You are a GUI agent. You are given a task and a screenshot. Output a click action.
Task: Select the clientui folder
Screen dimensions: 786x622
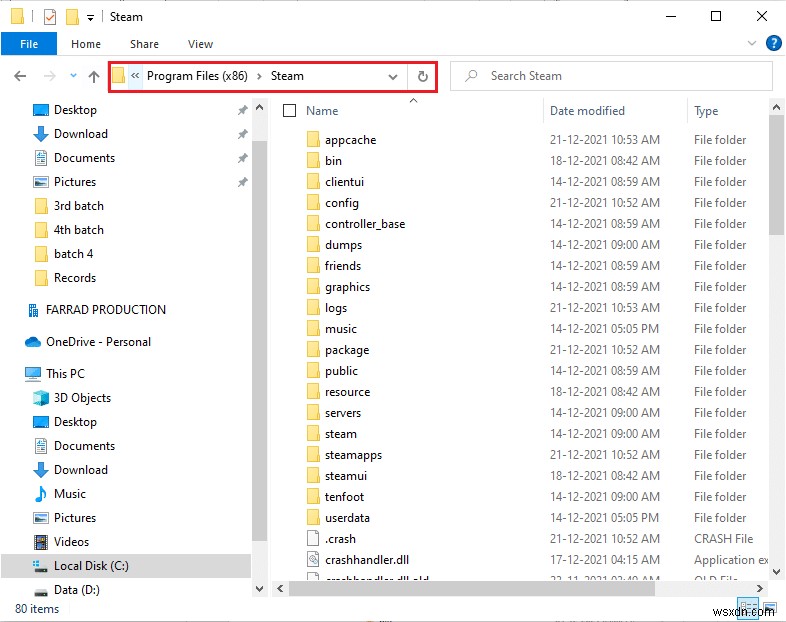click(344, 182)
